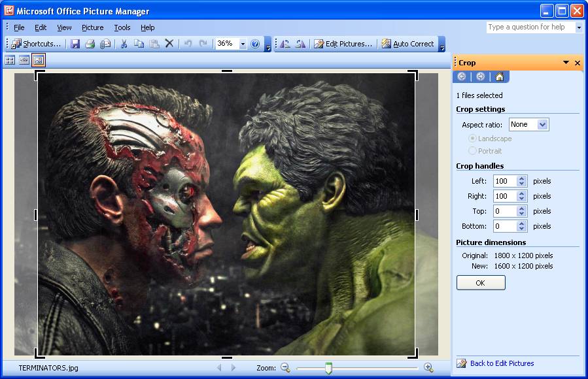The image size is (588, 379).
Task: Click the 36% zoom percentage field
Action: coord(227,44)
